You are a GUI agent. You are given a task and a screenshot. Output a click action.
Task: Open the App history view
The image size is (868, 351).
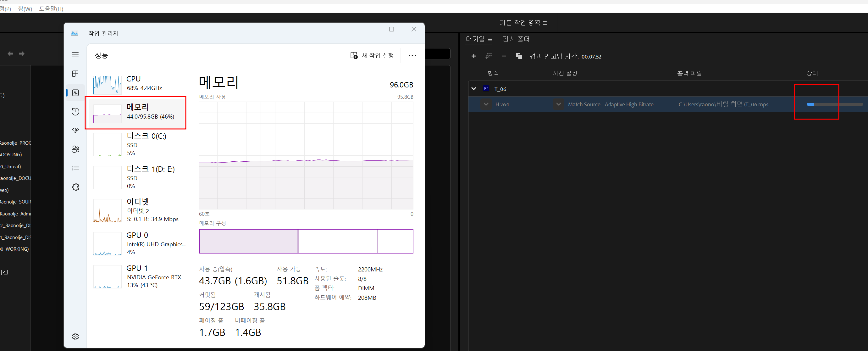coord(75,111)
